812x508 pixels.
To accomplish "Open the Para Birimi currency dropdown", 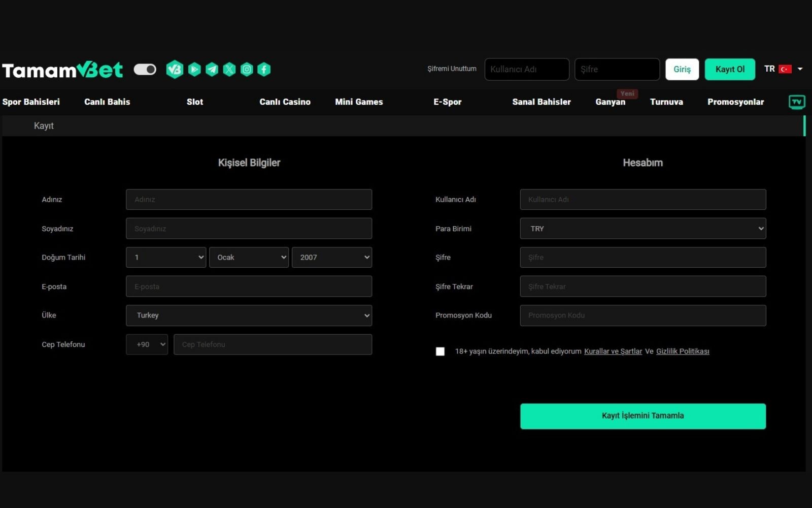I will [642, 228].
